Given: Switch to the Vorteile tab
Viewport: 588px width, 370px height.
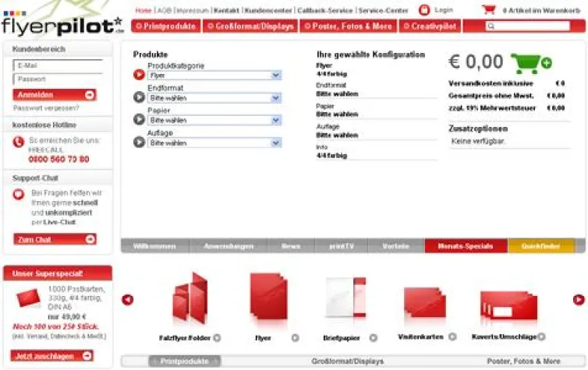Looking at the screenshot, I should click(396, 246).
